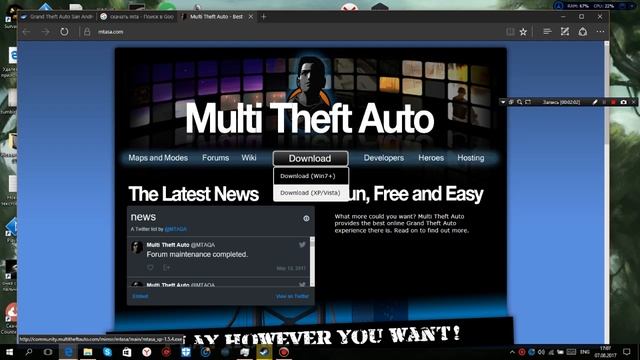The height and width of the screenshot is (360, 640).
Task: Open the Forums link
Action: [216, 158]
